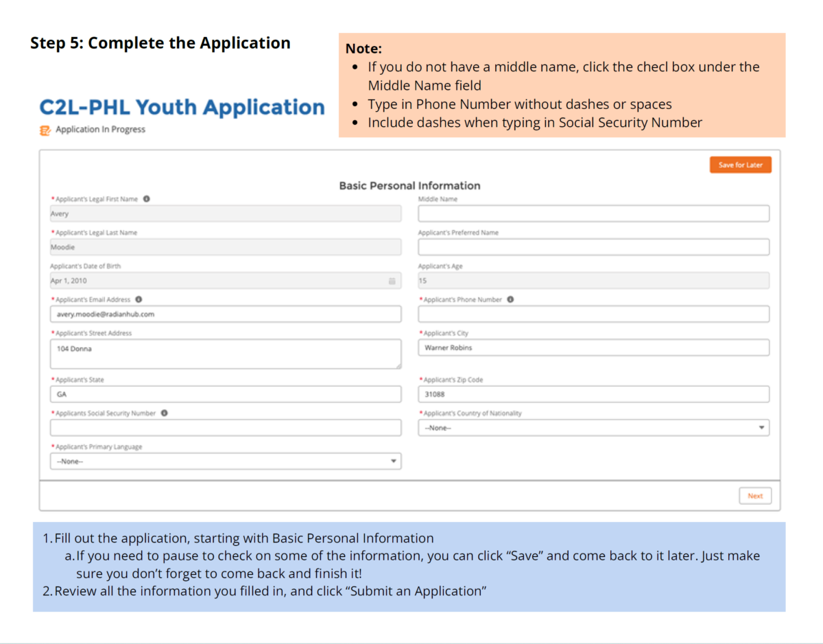Click the Street Address text area
Viewport: 823px width, 644px height.
coord(225,354)
